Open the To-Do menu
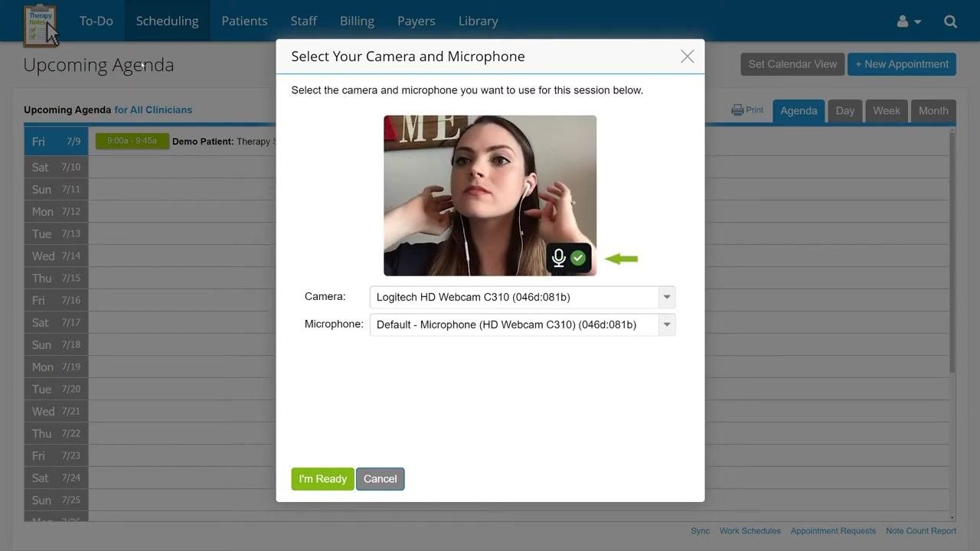Screen dimensions: 980x551 (x=96, y=21)
